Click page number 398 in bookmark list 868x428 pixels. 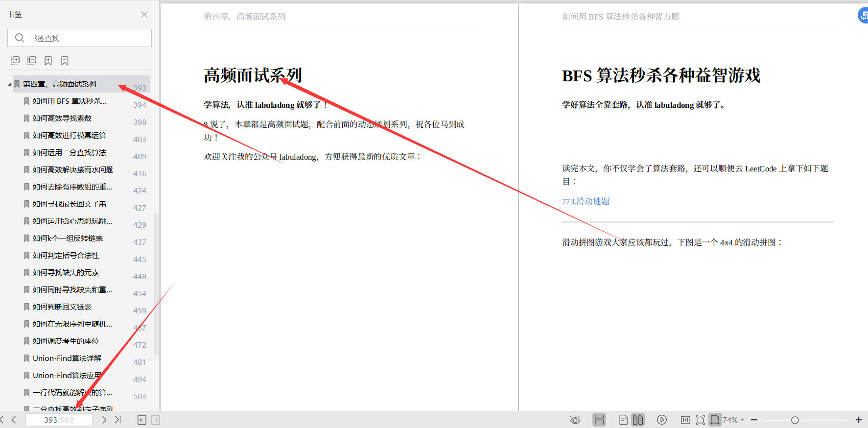point(140,122)
